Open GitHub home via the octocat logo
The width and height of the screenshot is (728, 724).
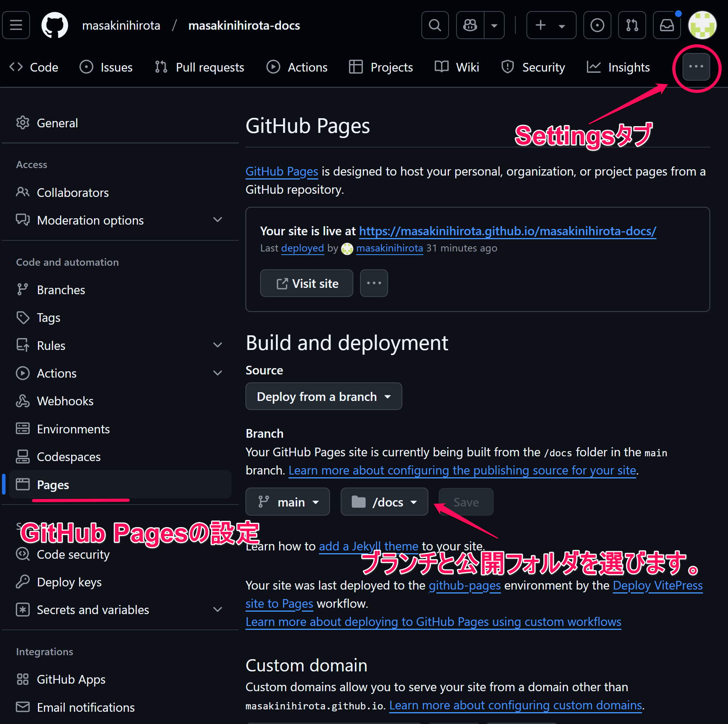(54, 25)
